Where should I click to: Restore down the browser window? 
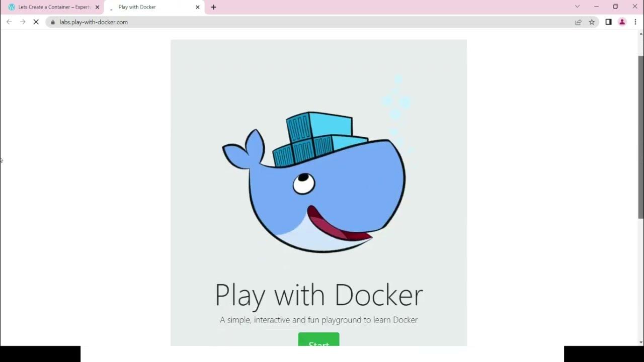click(615, 7)
